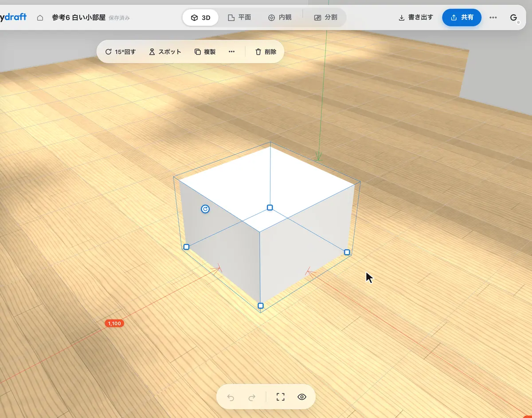Click the 1,100 dimension label
The image size is (532, 418).
114,323
